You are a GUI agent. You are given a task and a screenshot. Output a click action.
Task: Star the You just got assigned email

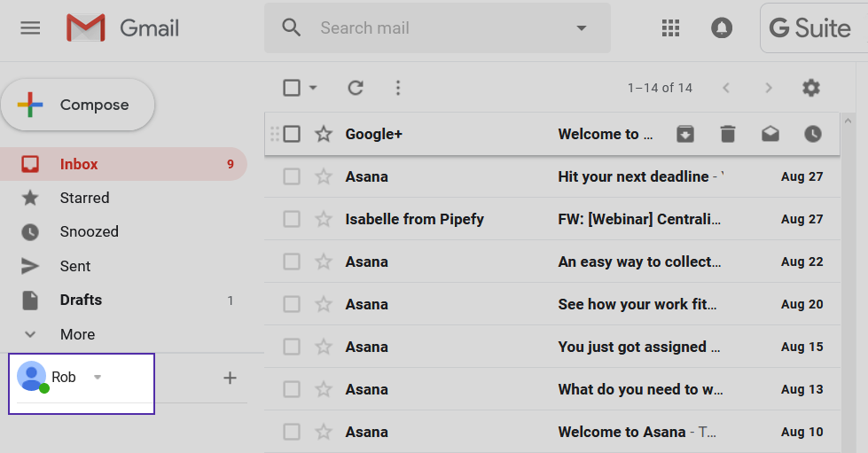(324, 347)
